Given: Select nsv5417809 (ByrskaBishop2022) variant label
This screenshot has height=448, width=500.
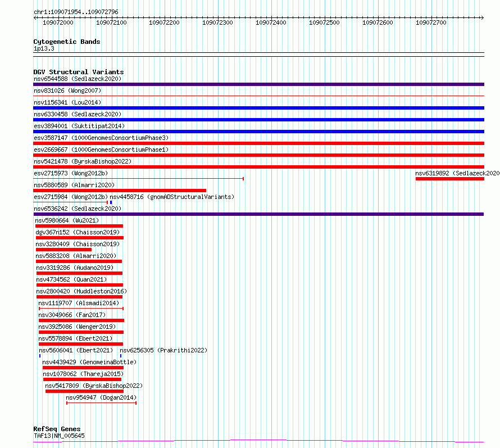Looking at the screenshot, I should click(94, 386).
